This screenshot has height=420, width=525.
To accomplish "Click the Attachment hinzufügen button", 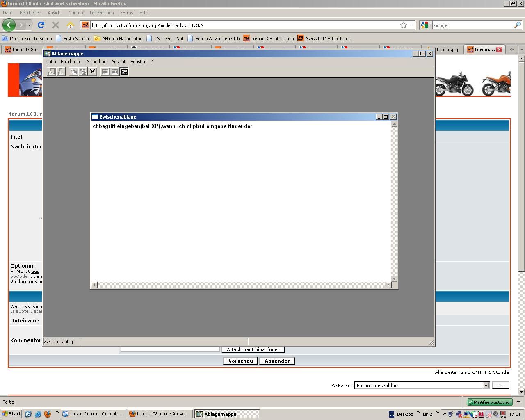I will pyautogui.click(x=253, y=349).
